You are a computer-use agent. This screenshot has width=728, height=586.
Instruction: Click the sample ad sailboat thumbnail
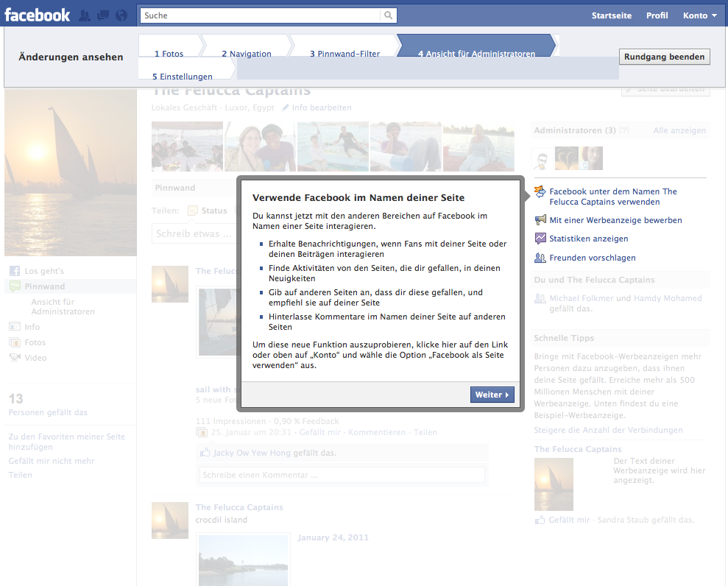(554, 484)
